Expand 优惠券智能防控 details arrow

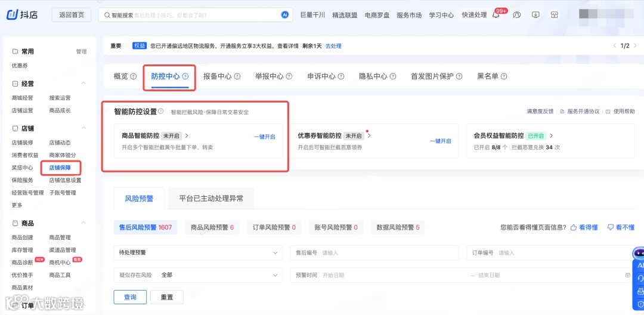pos(369,135)
